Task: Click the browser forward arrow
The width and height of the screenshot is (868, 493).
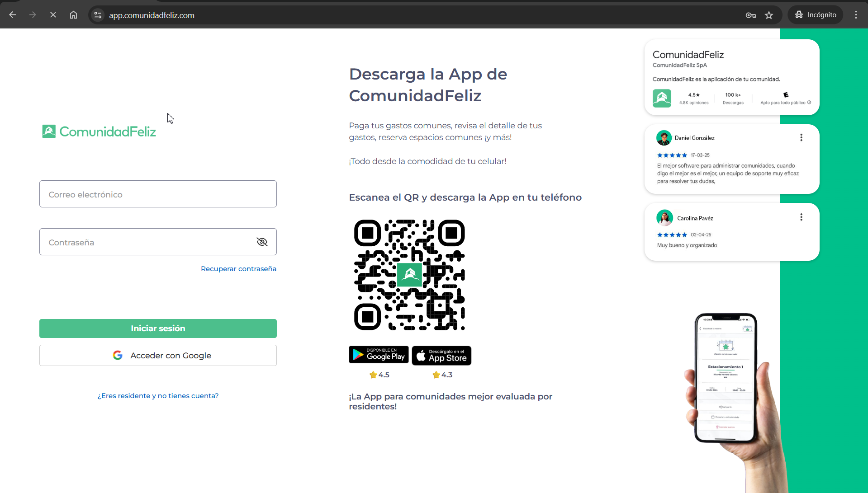Action: pyautogui.click(x=33, y=15)
